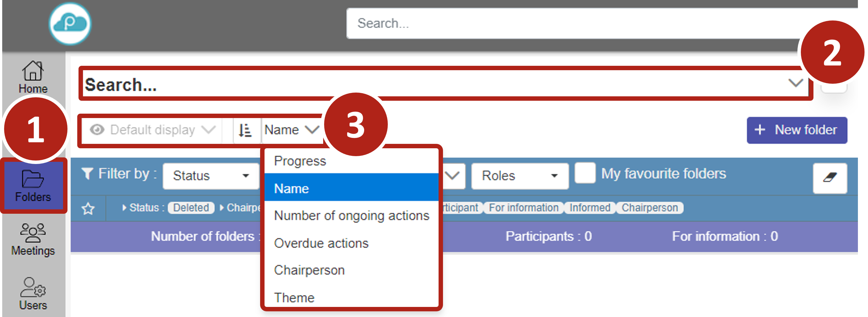Open the Meetings section
Screen dimensions: 868x317
[33, 239]
